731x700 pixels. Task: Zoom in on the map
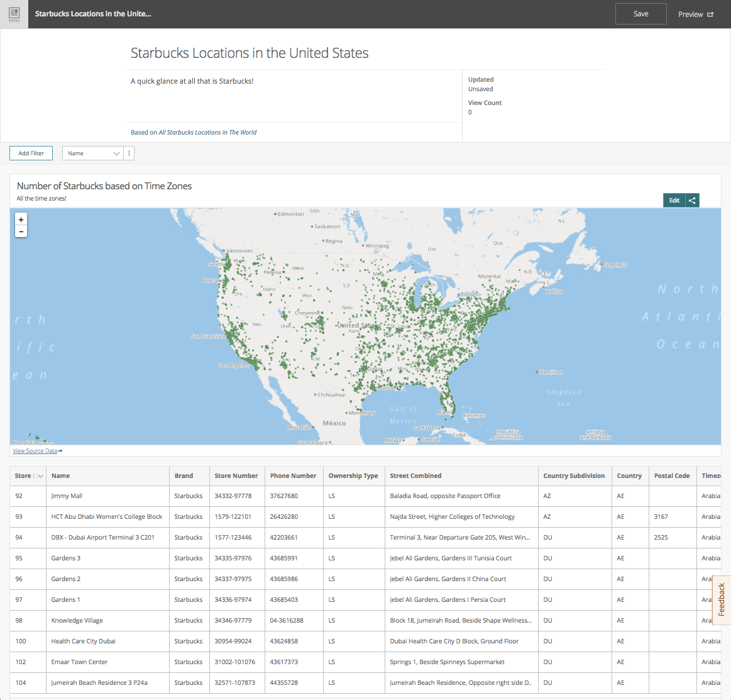21,219
